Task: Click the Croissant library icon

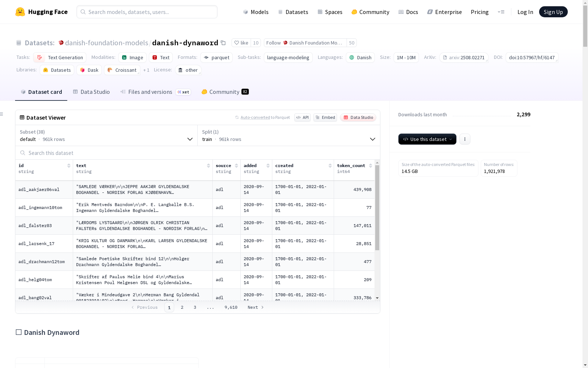Action: [x=110, y=70]
